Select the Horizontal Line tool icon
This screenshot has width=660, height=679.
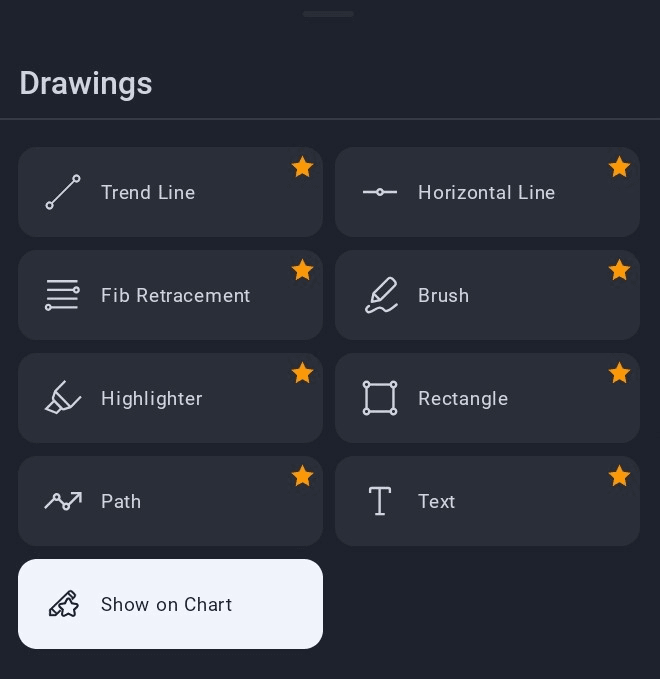380,192
